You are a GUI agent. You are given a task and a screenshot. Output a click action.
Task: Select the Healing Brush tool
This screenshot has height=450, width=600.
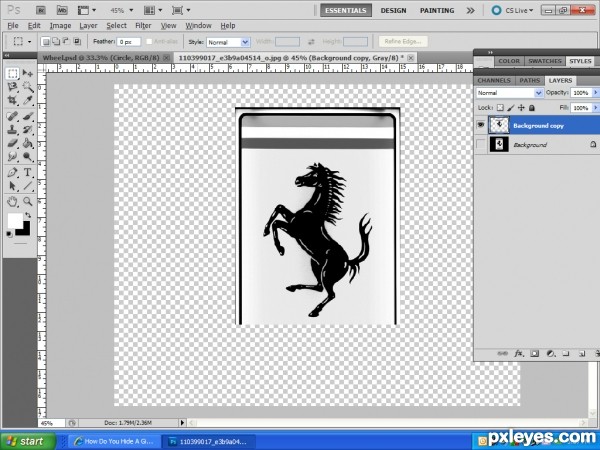click(12, 116)
